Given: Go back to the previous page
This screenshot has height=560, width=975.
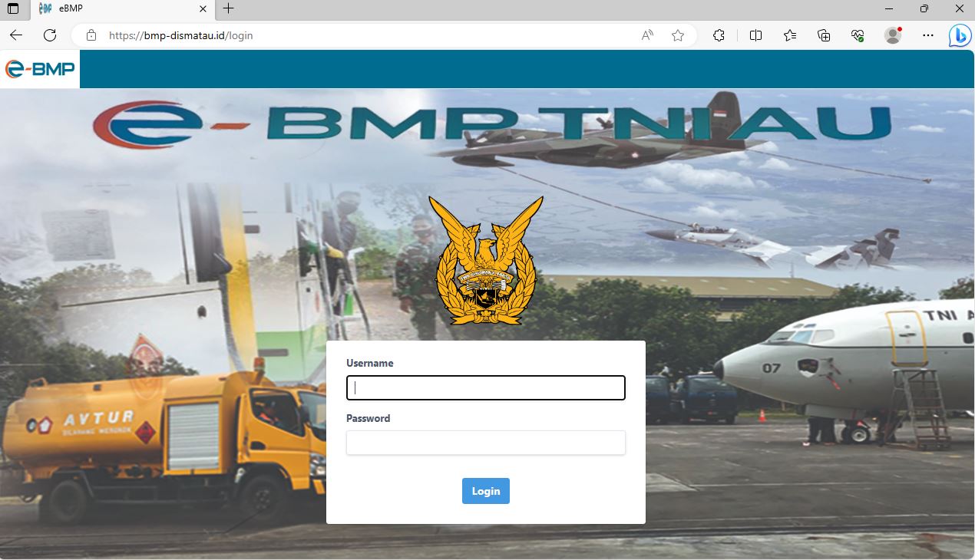Looking at the screenshot, I should tap(16, 35).
